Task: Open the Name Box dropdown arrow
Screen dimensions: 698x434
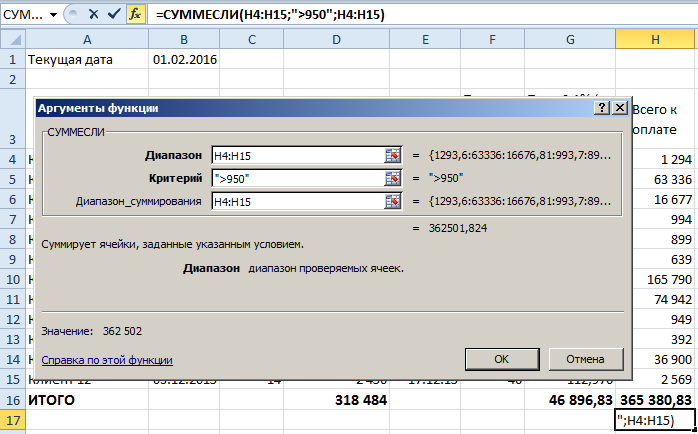Action: tap(53, 15)
